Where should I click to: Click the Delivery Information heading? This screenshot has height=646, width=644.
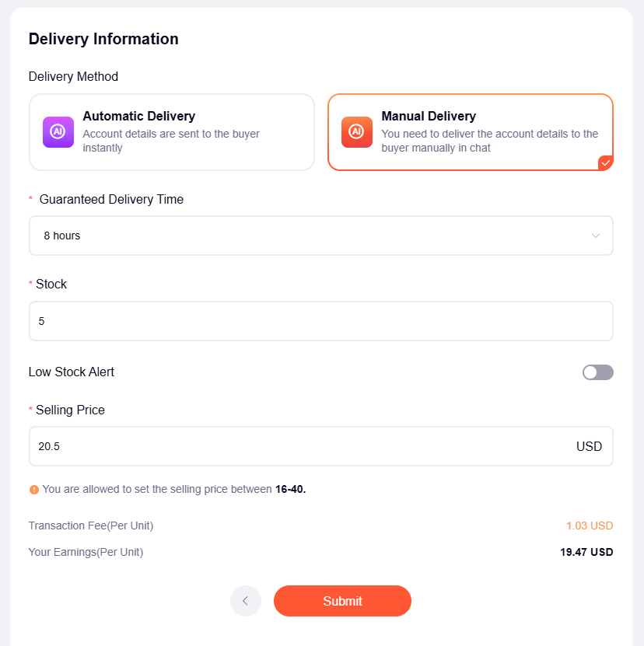coord(103,39)
